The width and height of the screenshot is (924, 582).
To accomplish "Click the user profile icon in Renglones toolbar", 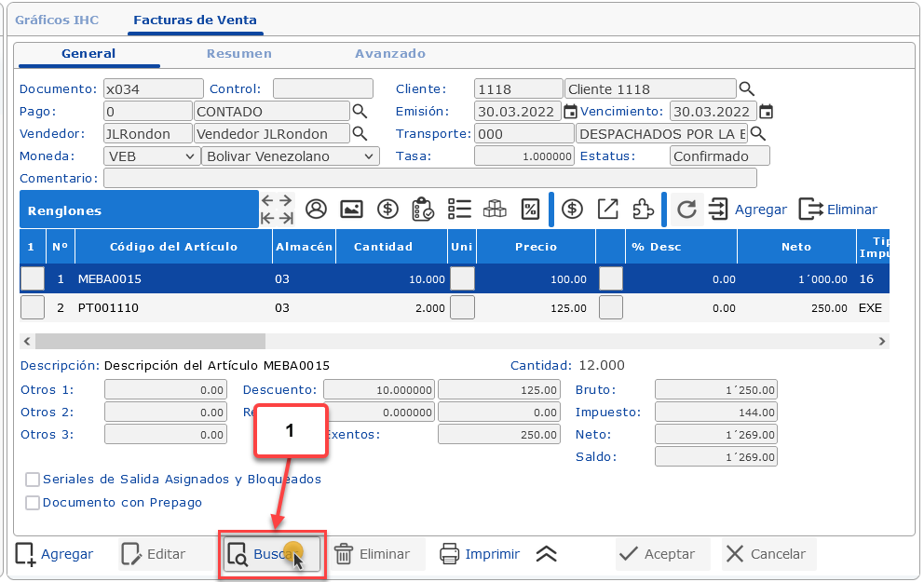I will (316, 210).
